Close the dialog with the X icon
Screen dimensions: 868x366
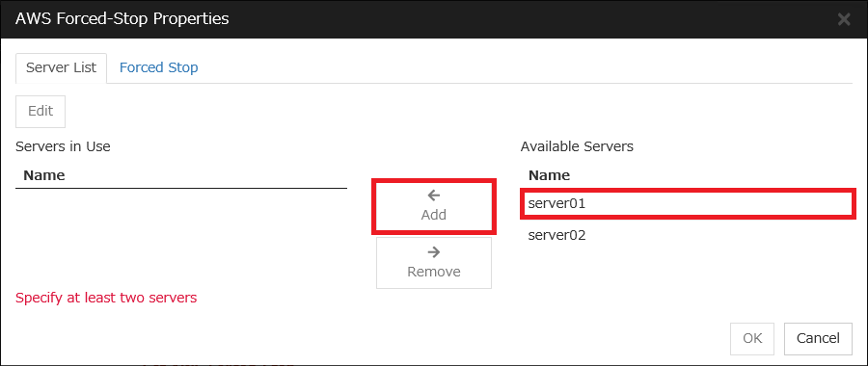844,20
